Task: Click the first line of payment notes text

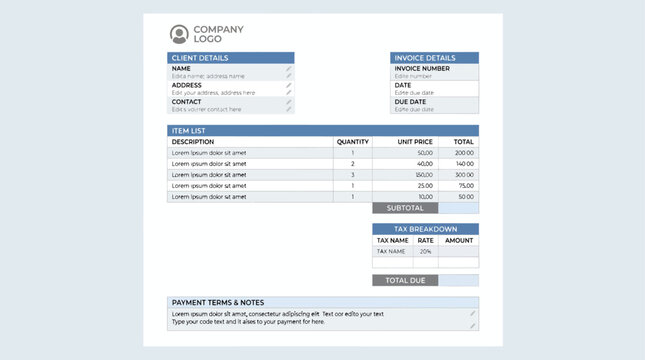Action: 278,314
